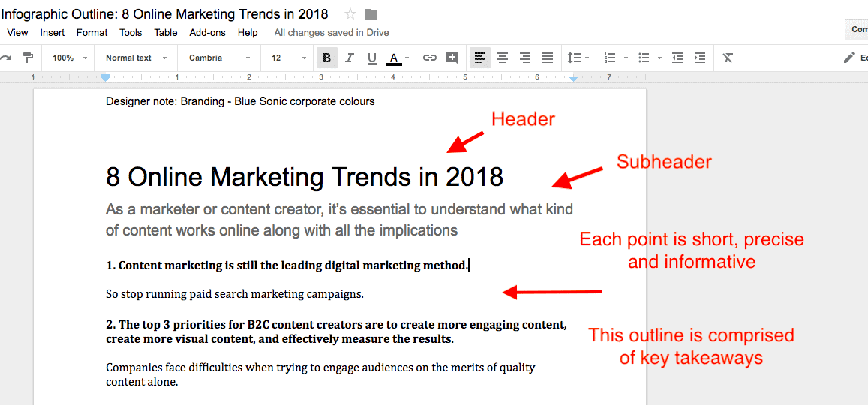The image size is (868, 405).
Task: Open the Cambria font dropdown
Action: pyautogui.click(x=219, y=58)
